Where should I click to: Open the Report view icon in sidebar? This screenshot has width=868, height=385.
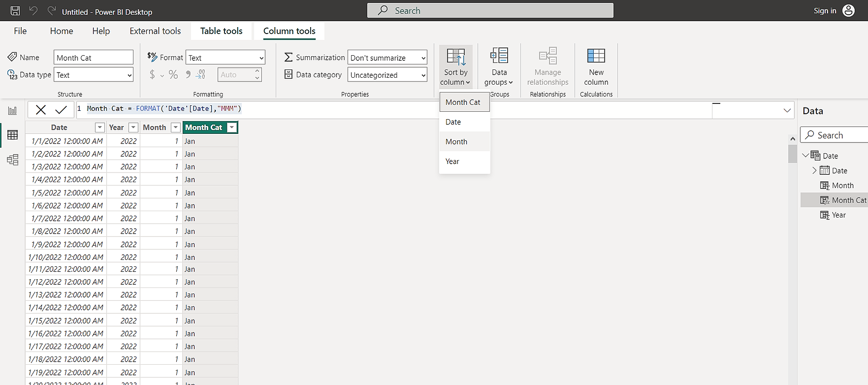pos(12,110)
